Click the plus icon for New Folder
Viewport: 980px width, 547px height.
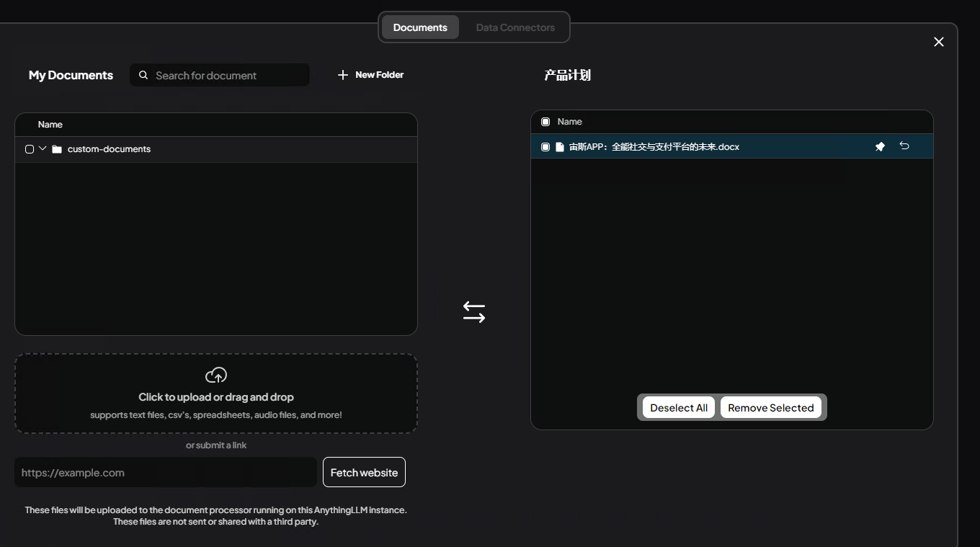[343, 75]
